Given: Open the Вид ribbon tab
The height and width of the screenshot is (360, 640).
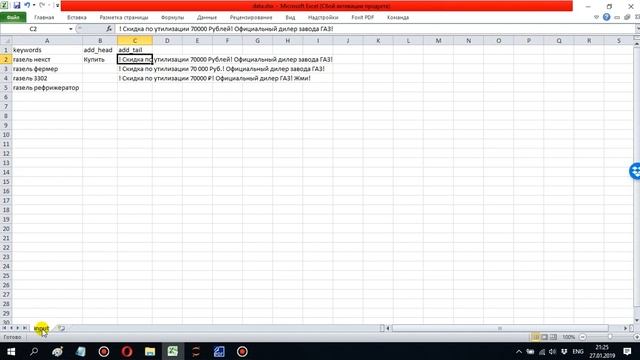Looking at the screenshot, I should click(x=290, y=18).
